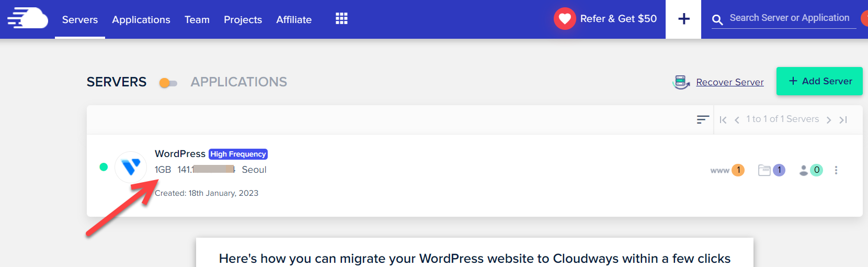Jump to the first page of servers
Viewport: 868px width, 267px height.
(x=723, y=120)
